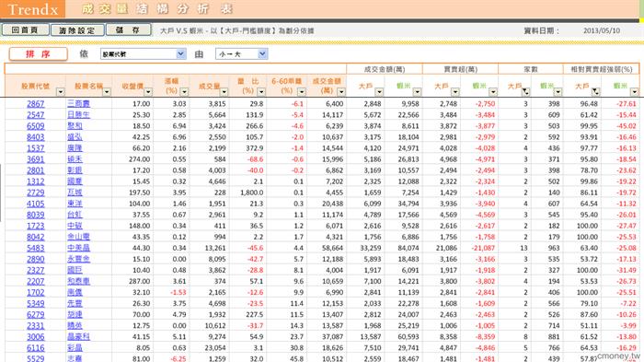
Task: Click the red 排序 sort button
Action: point(39,54)
